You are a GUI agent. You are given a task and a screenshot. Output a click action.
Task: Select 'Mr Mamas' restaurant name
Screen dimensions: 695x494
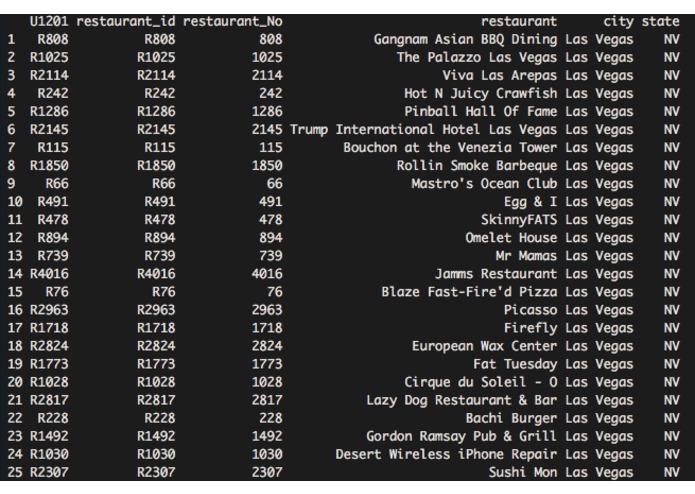[x=526, y=256]
